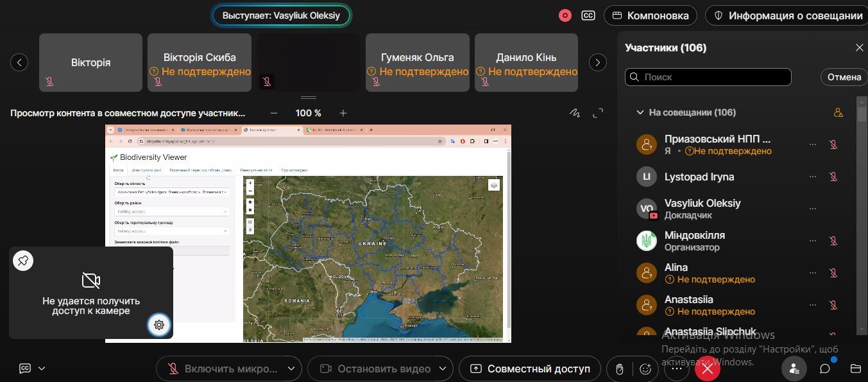Enter full-screen view of shared content
The width and height of the screenshot is (868, 382).
click(598, 113)
